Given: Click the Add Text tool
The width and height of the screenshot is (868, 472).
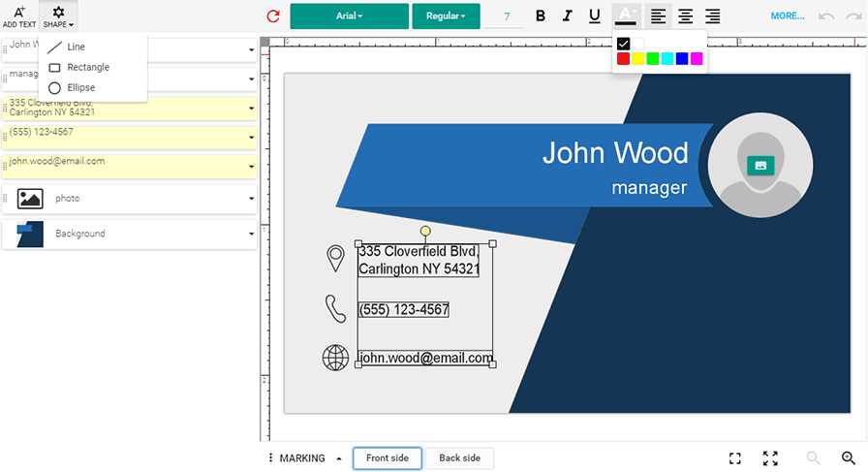Looking at the screenshot, I should coord(19,16).
